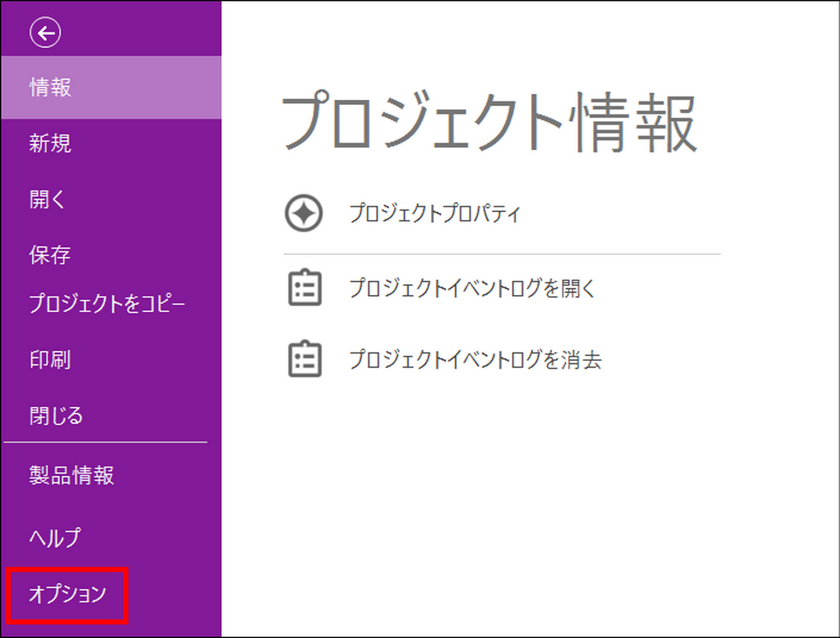Choose プロジェクトをコピー in the sidebar

(x=107, y=305)
